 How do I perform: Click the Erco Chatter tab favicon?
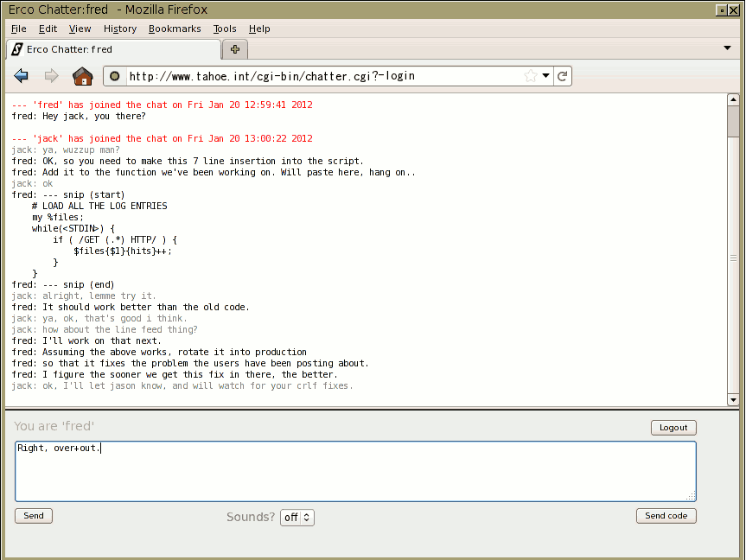[17, 49]
